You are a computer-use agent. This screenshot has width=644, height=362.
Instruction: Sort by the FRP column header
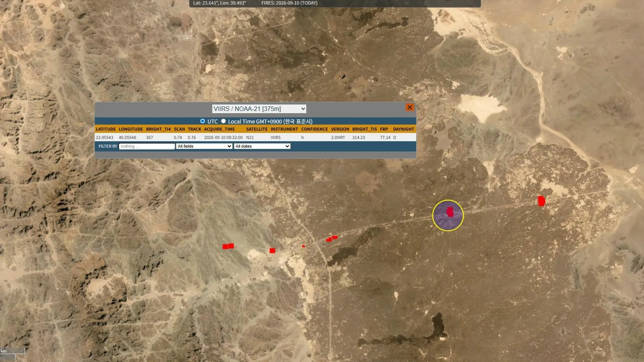coord(384,129)
